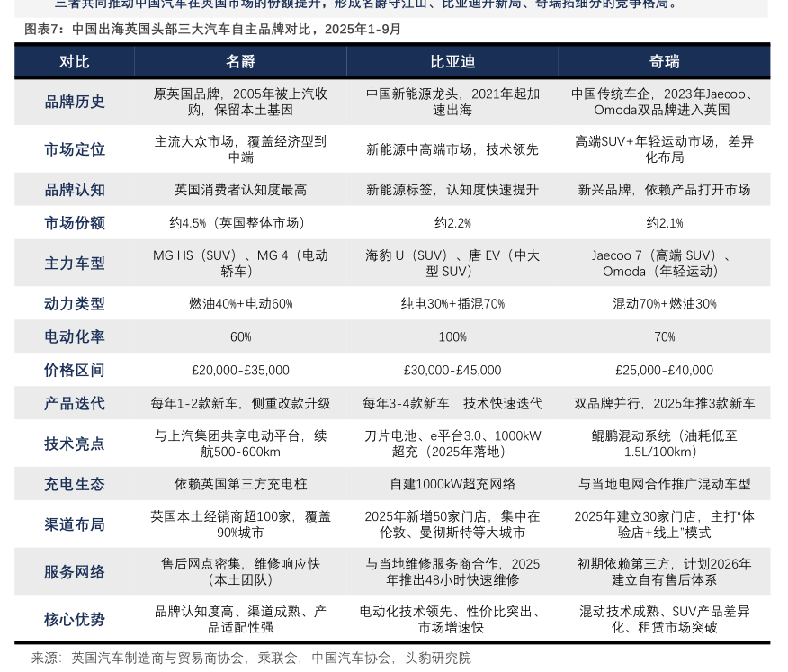Viewport: 788px width, 672px height.
Task: Click the £25,000-£40,000 price cell
Action: coord(664,370)
